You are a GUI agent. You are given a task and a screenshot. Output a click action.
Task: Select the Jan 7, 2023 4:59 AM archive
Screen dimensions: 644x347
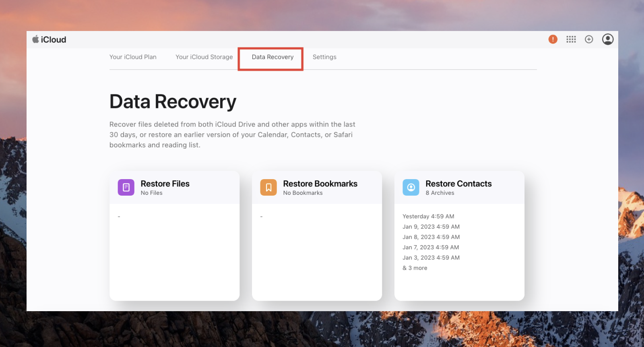coord(431,247)
